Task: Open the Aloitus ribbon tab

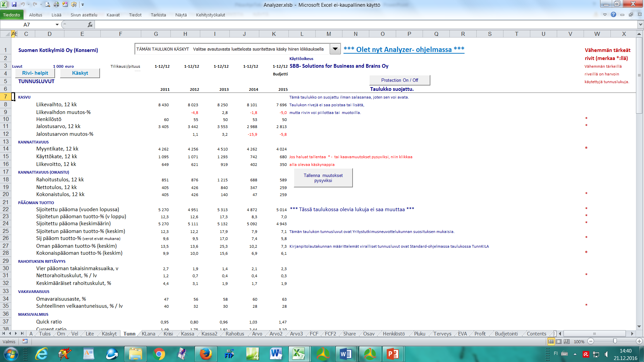Action: pyautogui.click(x=36, y=15)
